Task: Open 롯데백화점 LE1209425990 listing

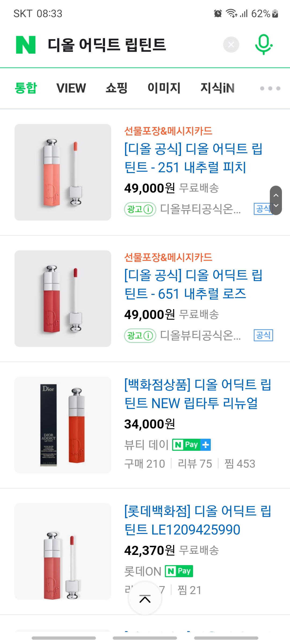Action: (x=197, y=520)
